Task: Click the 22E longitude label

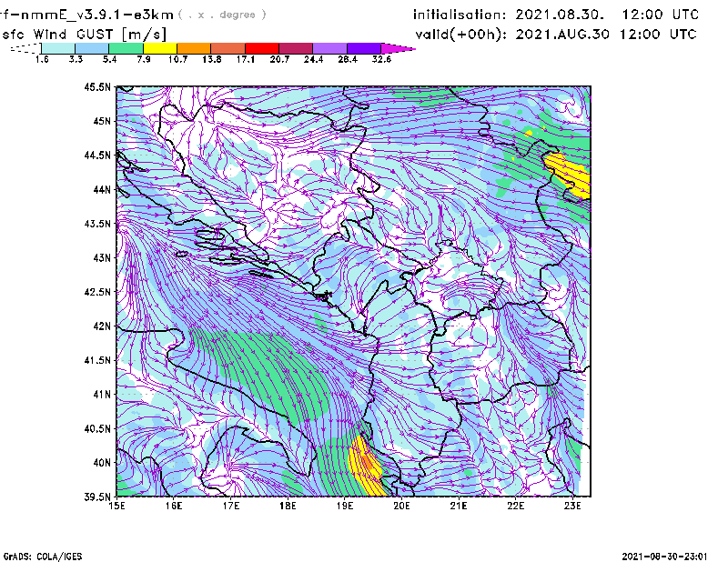Action: (515, 507)
